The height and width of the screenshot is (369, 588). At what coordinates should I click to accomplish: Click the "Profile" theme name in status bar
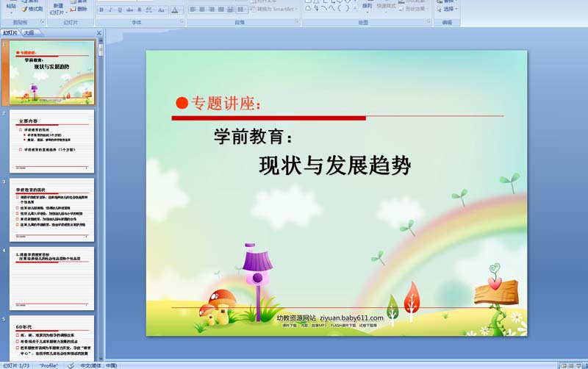tap(49, 365)
